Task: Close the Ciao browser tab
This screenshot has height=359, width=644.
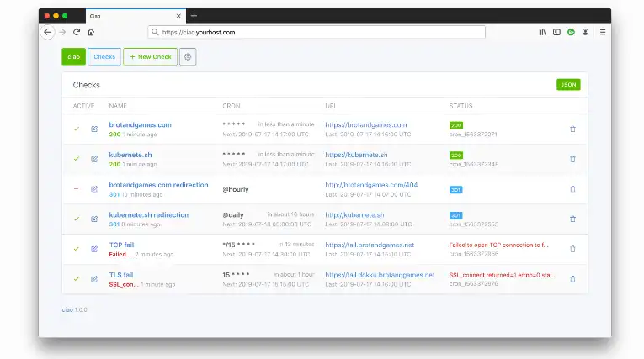Action: pos(178,16)
